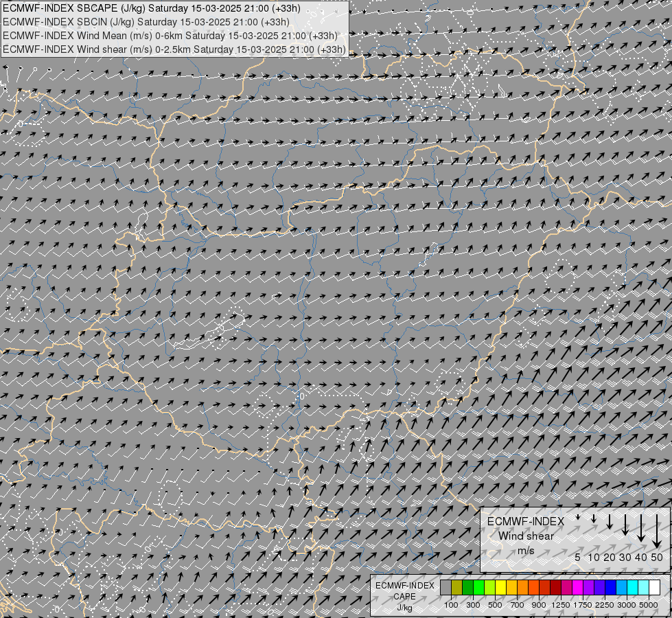Select the Wind shear 0-2.5km title line
Viewport: 672px width, 618px height.
(x=174, y=49)
